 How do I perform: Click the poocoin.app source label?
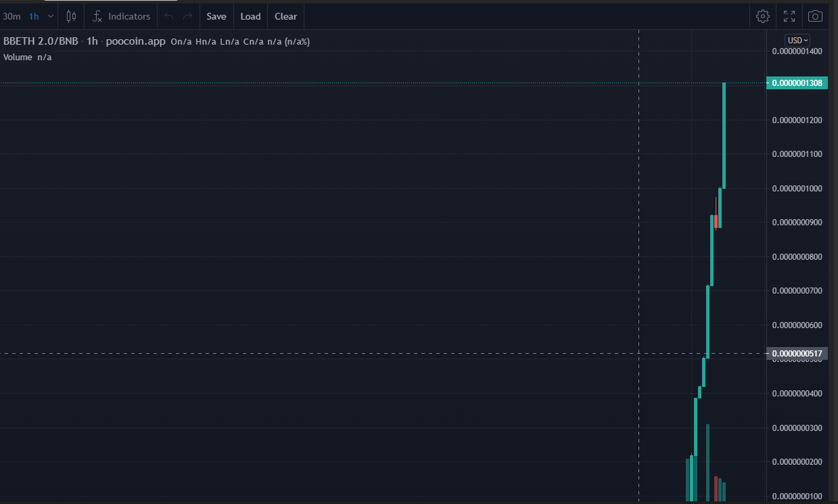135,41
